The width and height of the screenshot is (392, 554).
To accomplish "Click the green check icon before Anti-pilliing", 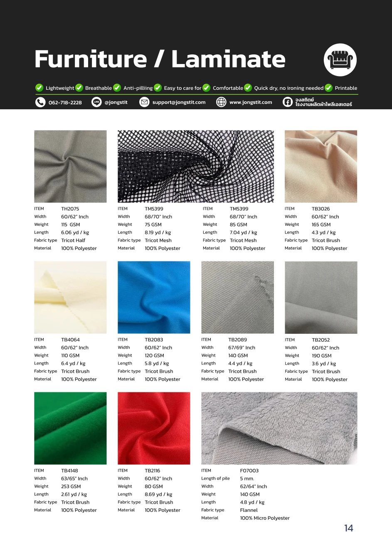I will (x=117, y=88).
